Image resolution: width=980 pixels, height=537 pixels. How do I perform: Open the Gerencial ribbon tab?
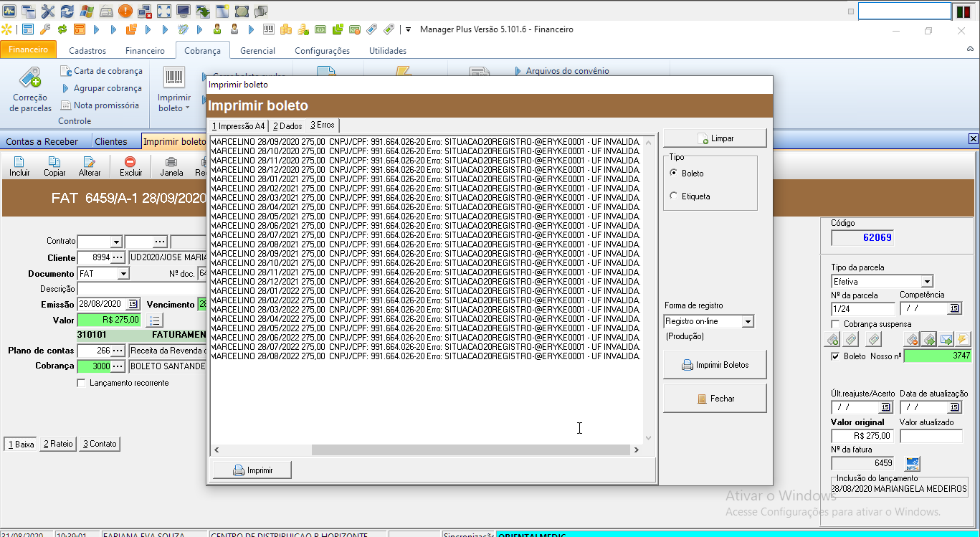(257, 51)
